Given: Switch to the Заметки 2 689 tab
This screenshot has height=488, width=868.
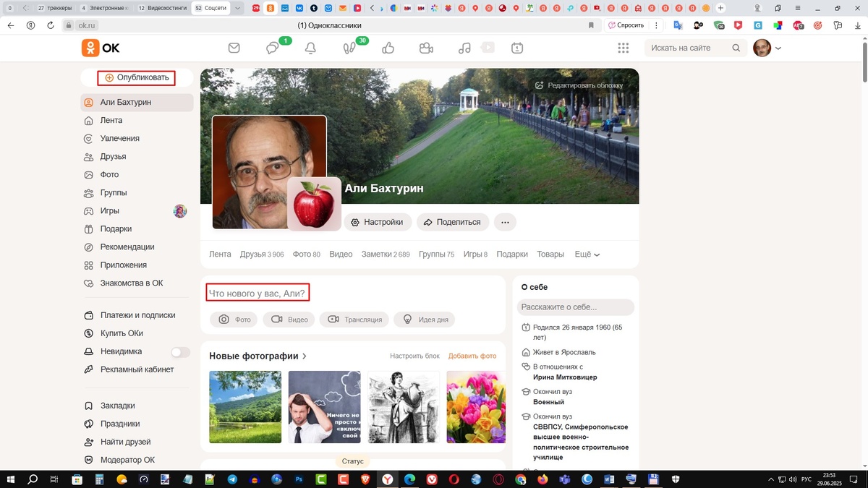Looking at the screenshot, I should coord(386,254).
